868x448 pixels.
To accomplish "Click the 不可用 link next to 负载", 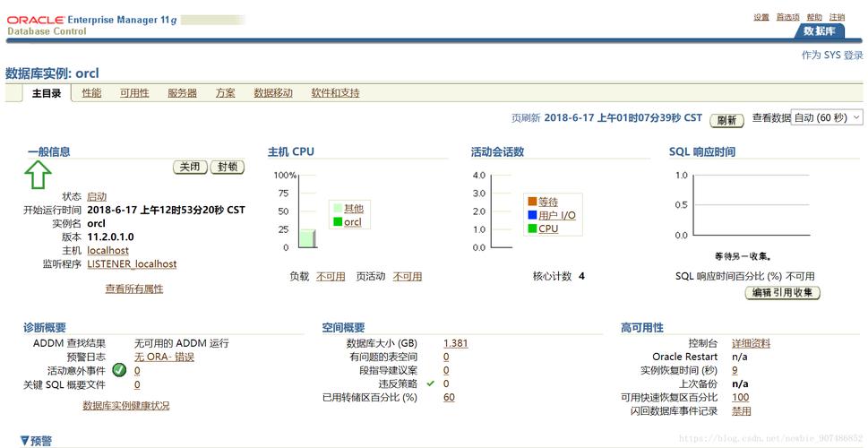I will (331, 276).
